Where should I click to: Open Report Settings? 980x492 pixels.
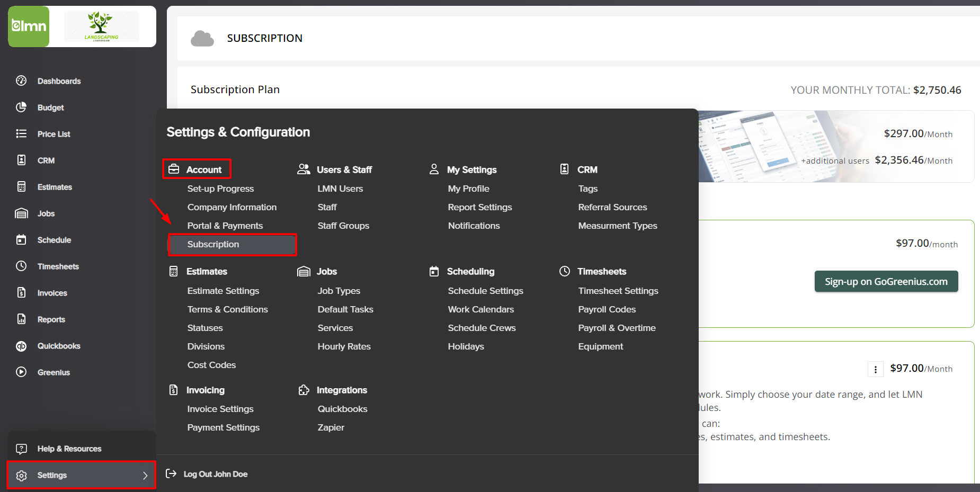point(480,207)
